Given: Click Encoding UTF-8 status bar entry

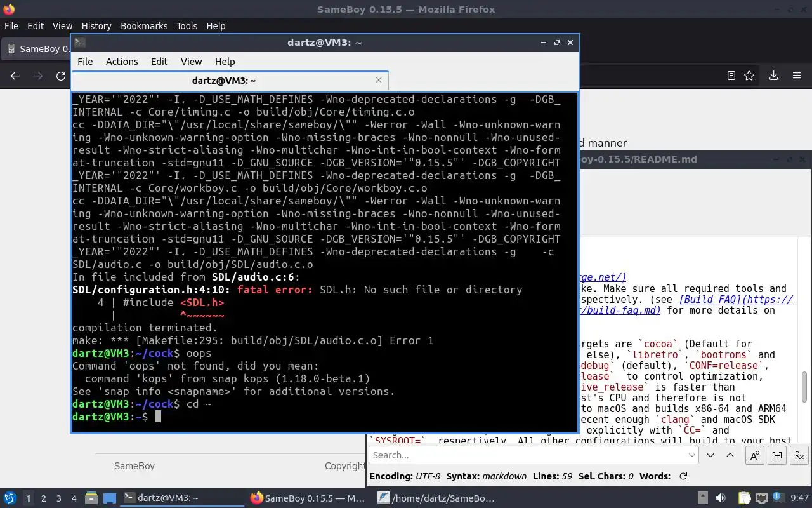Looking at the screenshot, I should 405,476.
